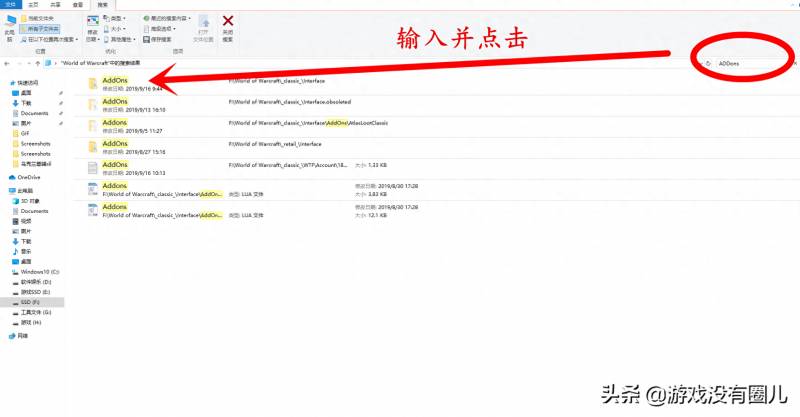Open Recent searches (最近的搜索内容) dropdown
Image resolution: width=800 pixels, height=417 pixels.
tap(167, 19)
